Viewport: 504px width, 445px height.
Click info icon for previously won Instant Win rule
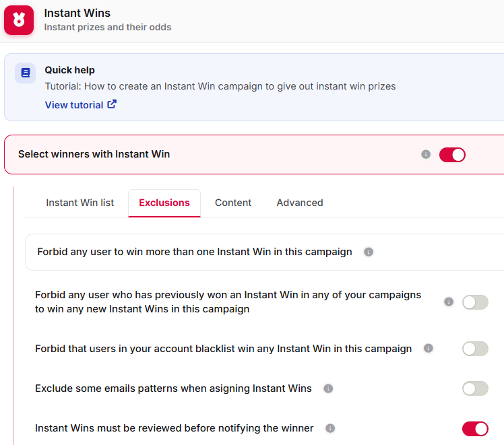tap(449, 302)
